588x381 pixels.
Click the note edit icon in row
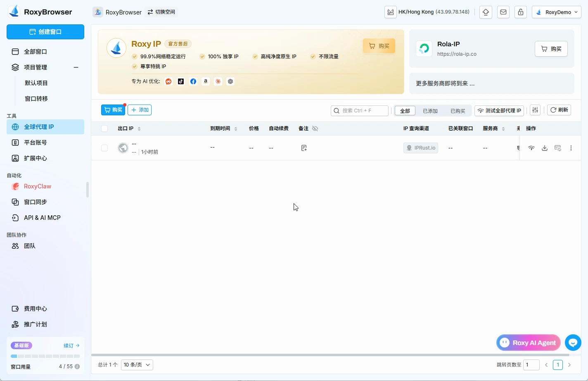tap(304, 148)
